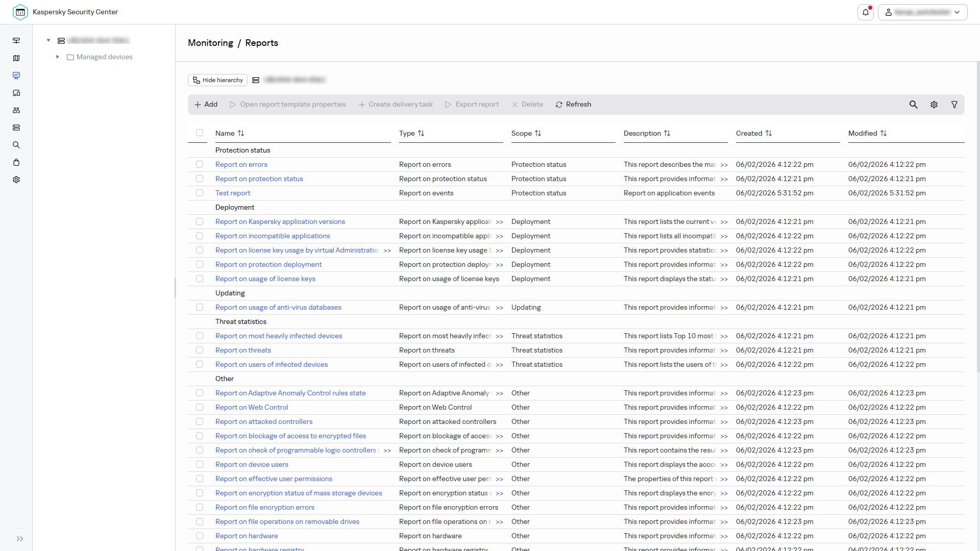Open the marketplace bag sidebar icon

(x=16, y=162)
